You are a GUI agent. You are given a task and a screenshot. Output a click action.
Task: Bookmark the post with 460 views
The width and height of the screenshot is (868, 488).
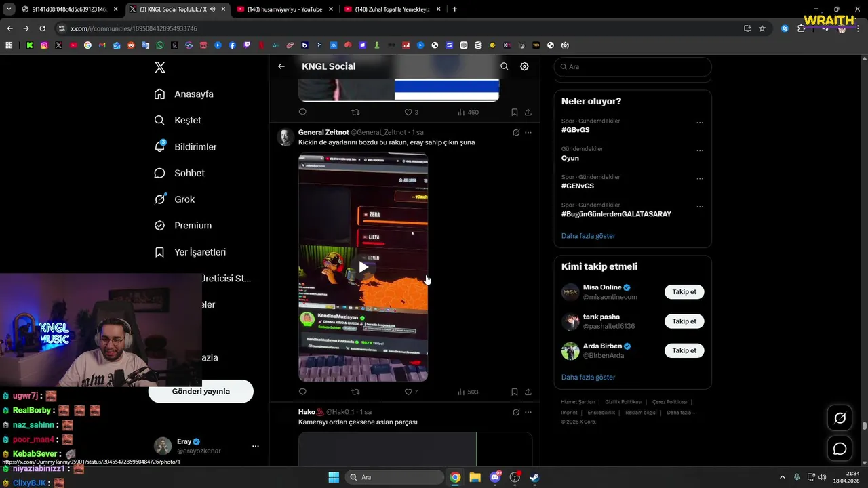click(x=515, y=113)
